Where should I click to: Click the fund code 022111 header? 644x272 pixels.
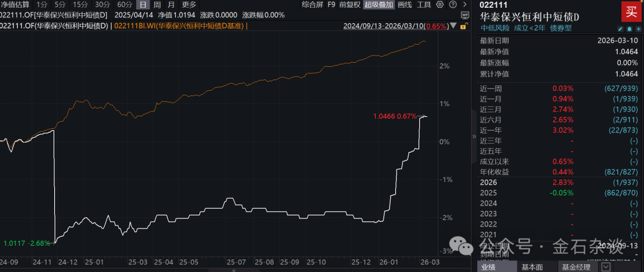(x=493, y=5)
